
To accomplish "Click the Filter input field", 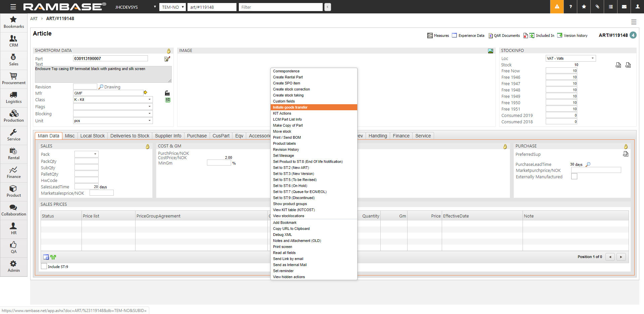I will pyautogui.click(x=280, y=7).
